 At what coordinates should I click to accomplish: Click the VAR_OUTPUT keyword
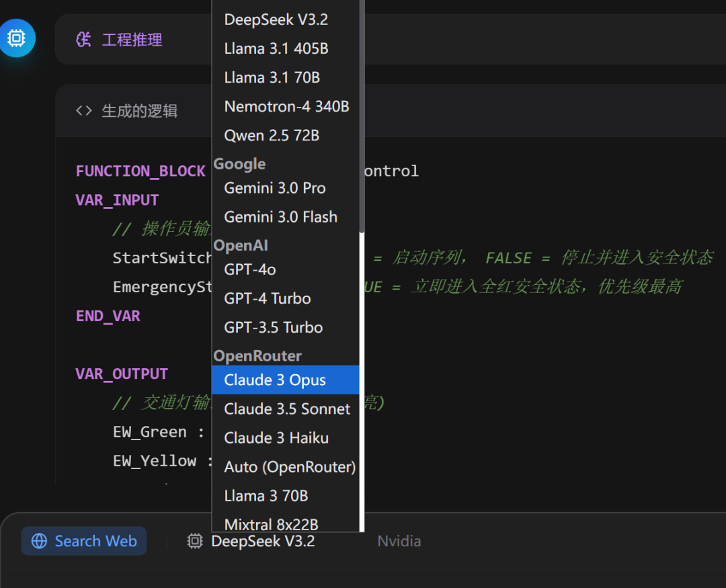[x=122, y=374]
